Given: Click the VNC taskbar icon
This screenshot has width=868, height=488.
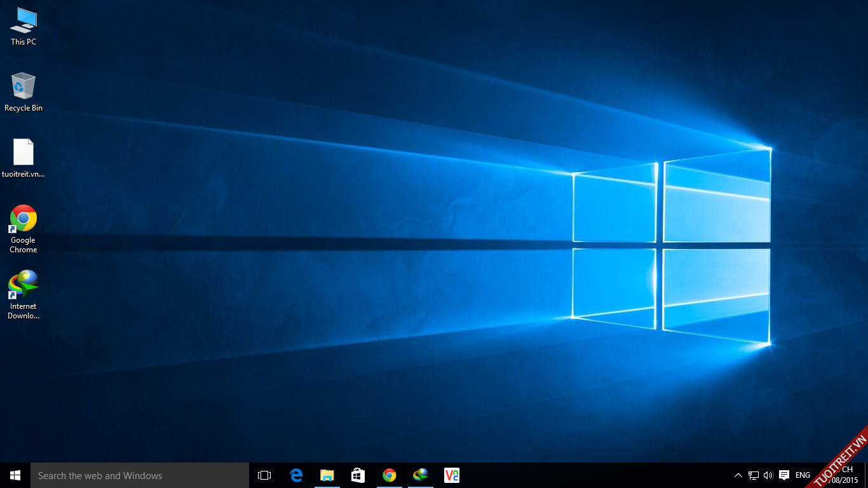Looking at the screenshot, I should [x=452, y=475].
